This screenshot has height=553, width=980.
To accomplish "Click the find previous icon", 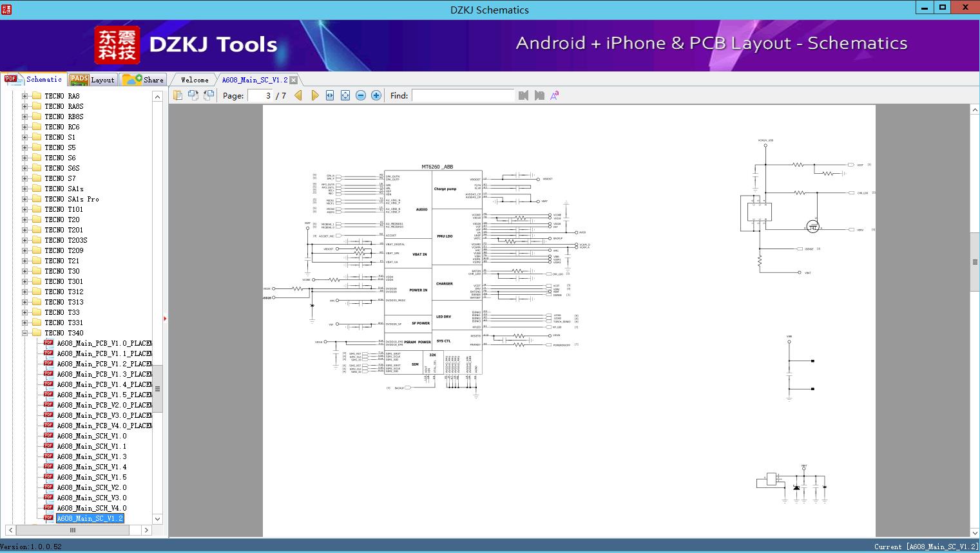I will point(523,95).
